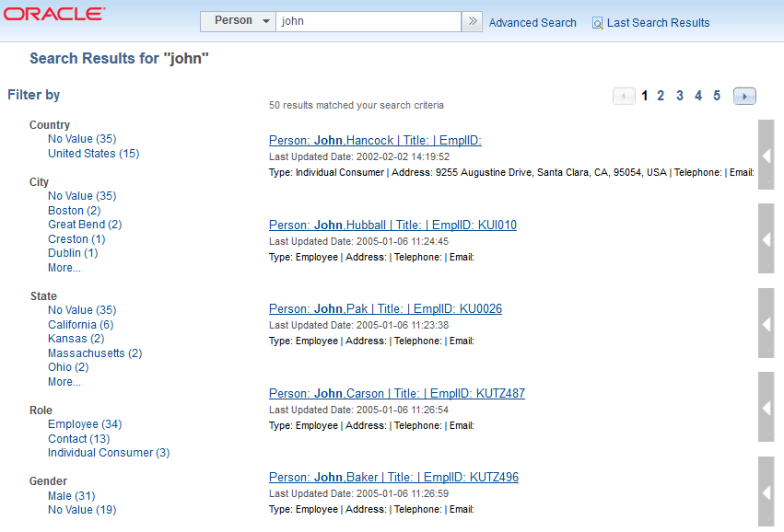Click the previous page arrow

pyautogui.click(x=624, y=96)
